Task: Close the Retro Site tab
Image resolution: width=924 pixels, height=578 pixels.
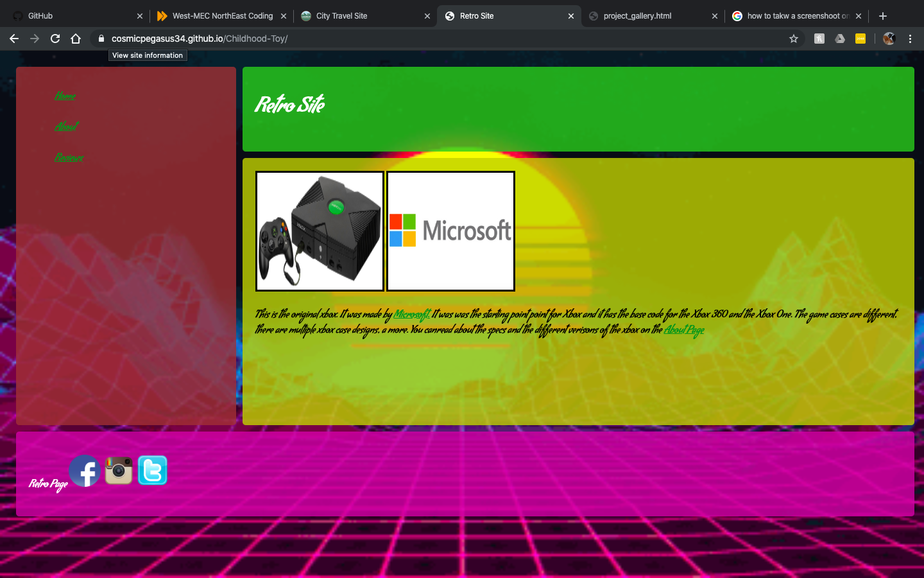Action: (x=571, y=16)
